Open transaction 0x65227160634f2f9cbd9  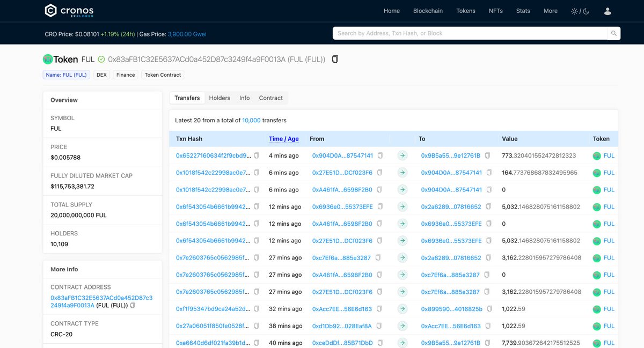tap(214, 156)
